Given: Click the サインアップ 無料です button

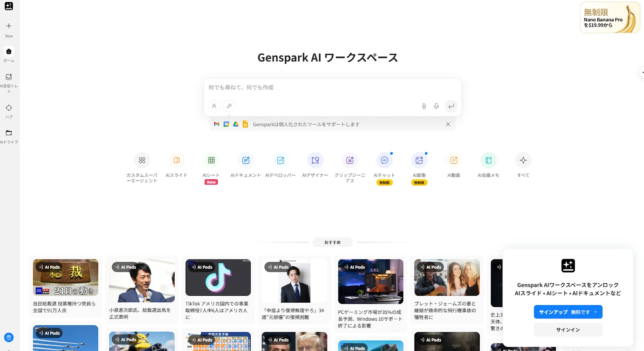Looking at the screenshot, I should coord(568,312).
